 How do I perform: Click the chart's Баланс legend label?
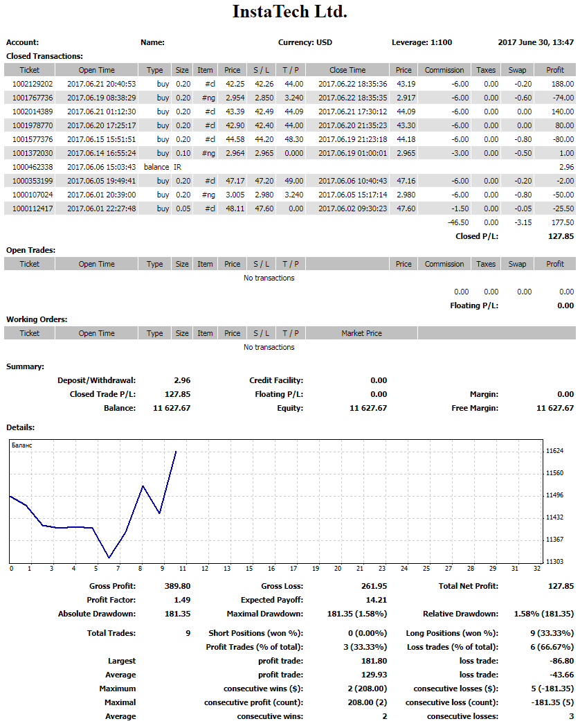pos(22,445)
